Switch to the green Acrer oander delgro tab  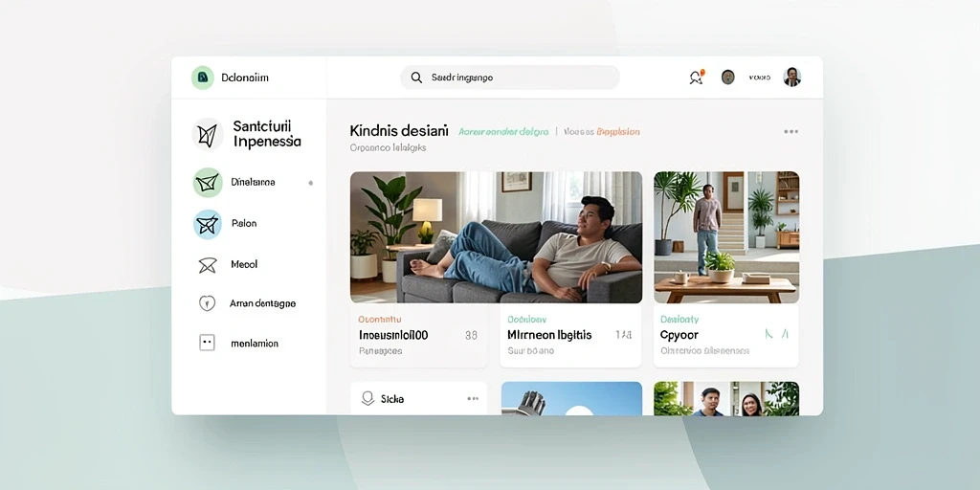(x=503, y=132)
